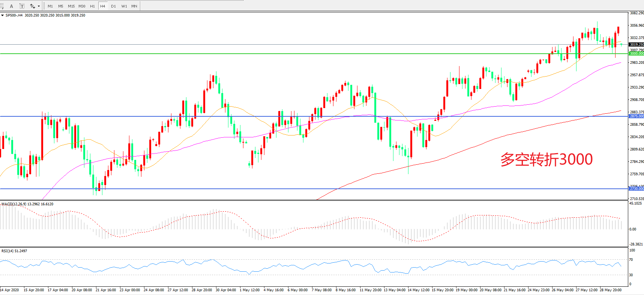
Task: Change chart to D1 daily timeframe
Action: point(113,6)
